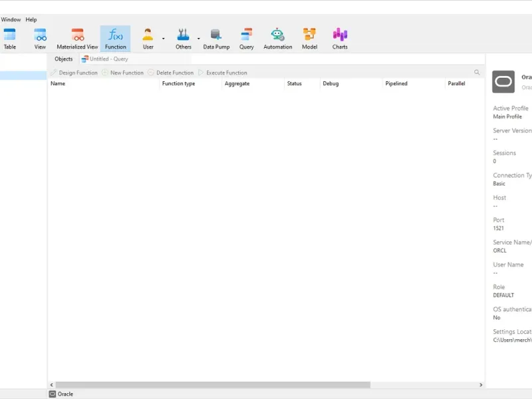Click the Execute Function button

pos(223,72)
